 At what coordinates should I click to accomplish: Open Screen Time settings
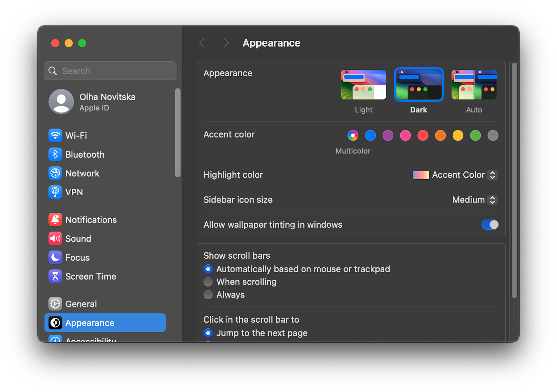click(x=91, y=276)
